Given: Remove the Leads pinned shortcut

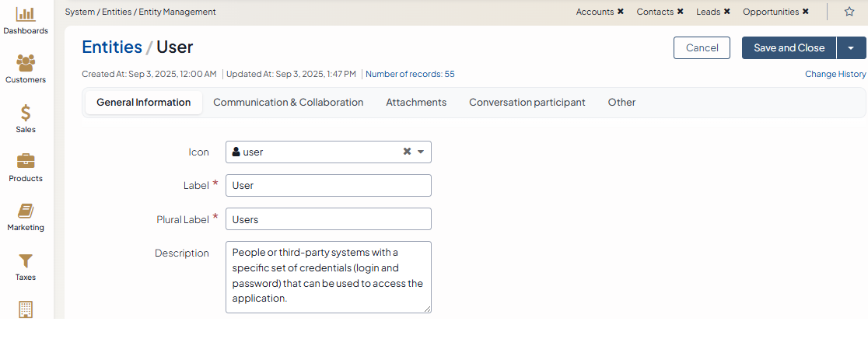Looking at the screenshot, I should pyautogui.click(x=726, y=12).
